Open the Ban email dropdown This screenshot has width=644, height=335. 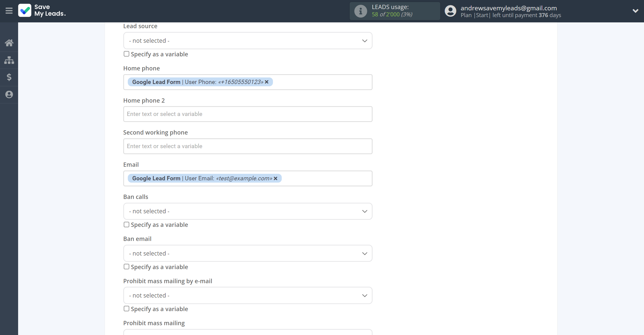tap(248, 254)
